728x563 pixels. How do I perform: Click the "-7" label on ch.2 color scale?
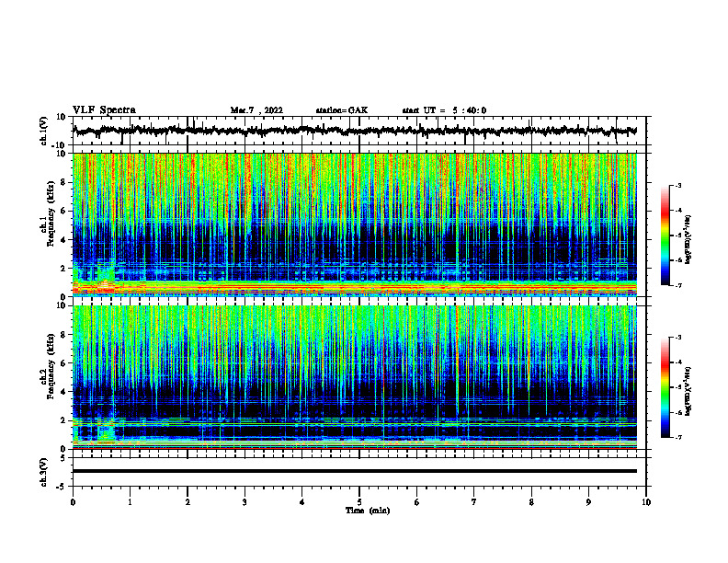point(678,438)
